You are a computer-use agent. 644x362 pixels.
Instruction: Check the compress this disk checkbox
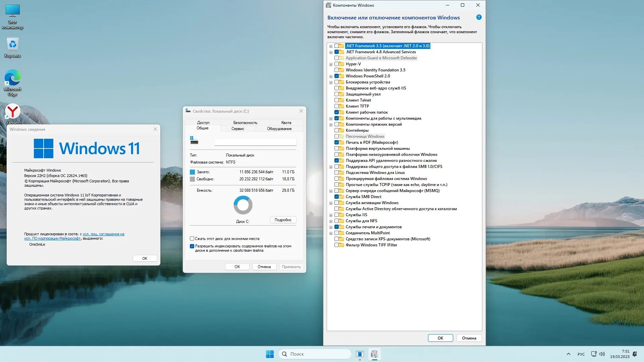[x=192, y=239]
